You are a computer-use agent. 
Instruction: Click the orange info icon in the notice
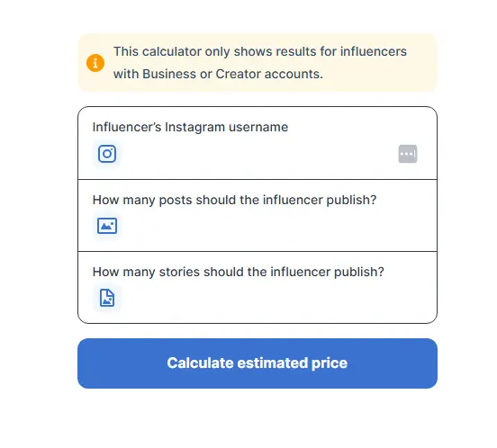[95, 63]
